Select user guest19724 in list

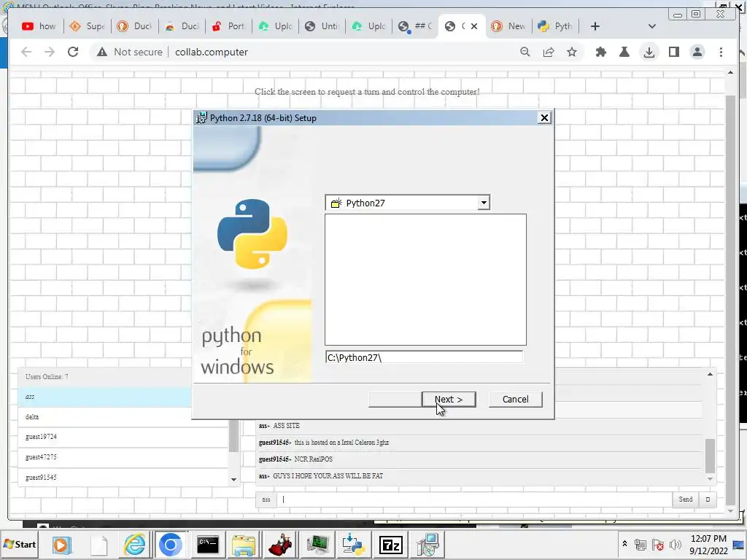(123, 437)
